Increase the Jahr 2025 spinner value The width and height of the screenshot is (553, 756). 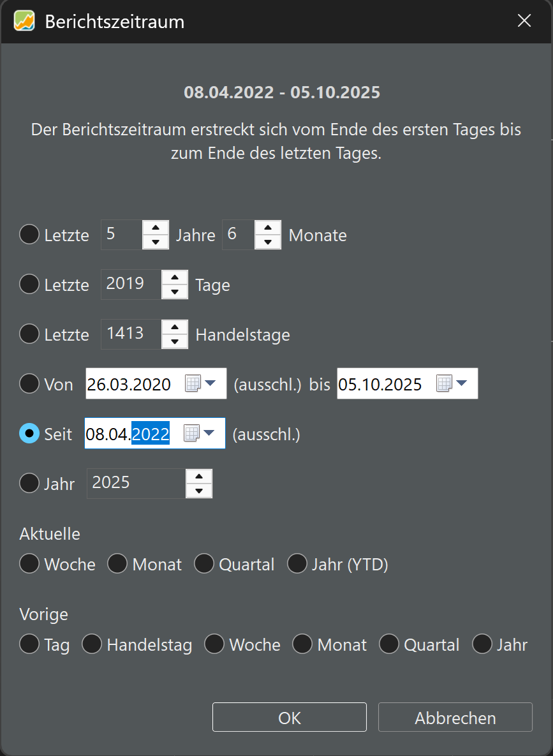pos(200,476)
